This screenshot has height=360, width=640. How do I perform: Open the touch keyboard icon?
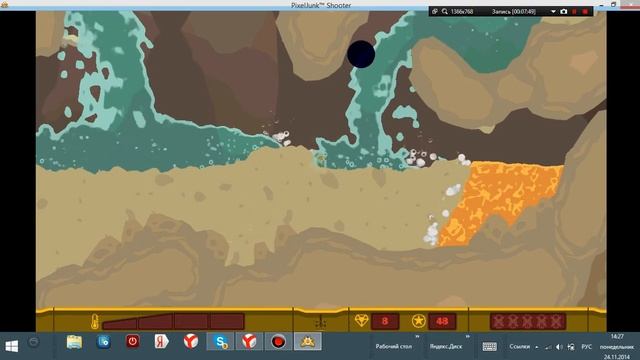(489, 347)
